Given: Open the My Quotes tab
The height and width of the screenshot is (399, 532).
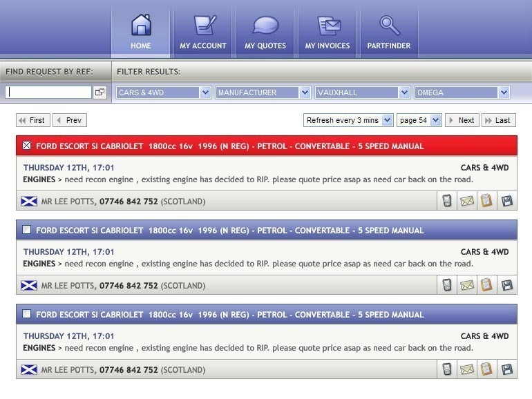Looking at the screenshot, I should (x=265, y=31).
